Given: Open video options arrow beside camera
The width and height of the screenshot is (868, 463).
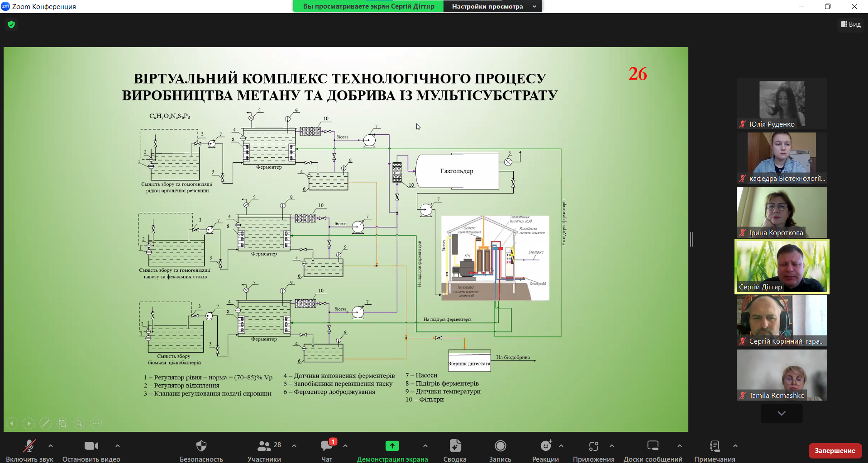Looking at the screenshot, I should (x=118, y=446).
